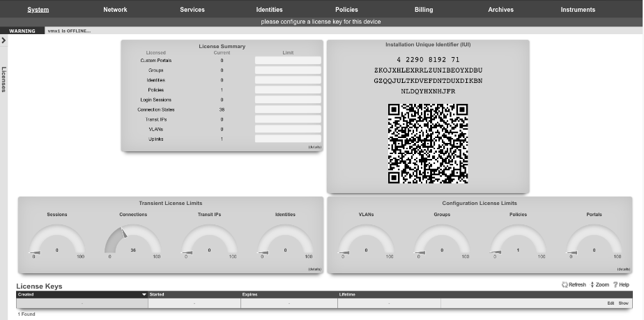Open the Instruments menu

(x=578, y=10)
